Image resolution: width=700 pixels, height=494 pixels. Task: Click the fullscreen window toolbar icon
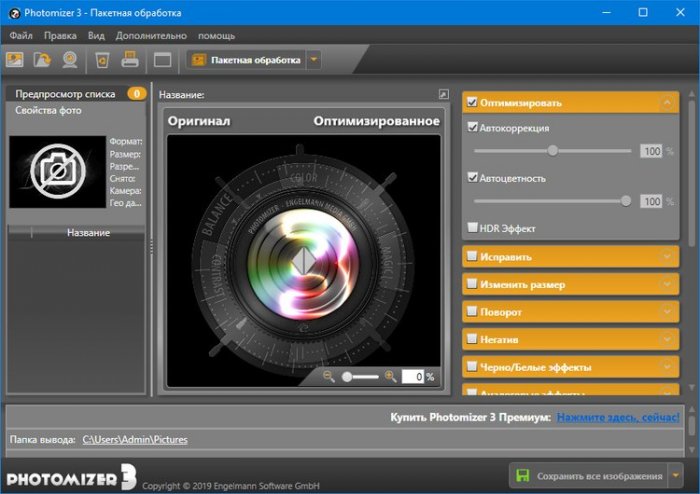click(x=162, y=60)
